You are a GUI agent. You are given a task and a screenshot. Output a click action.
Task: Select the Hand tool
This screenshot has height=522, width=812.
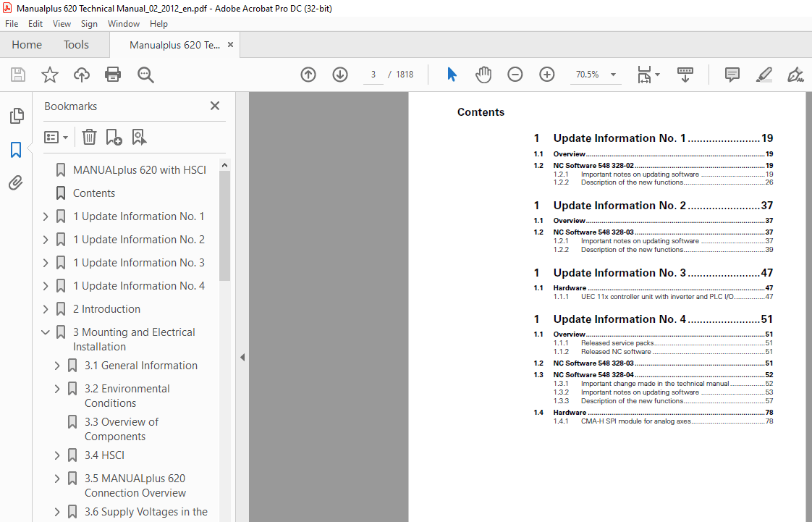[483, 74]
